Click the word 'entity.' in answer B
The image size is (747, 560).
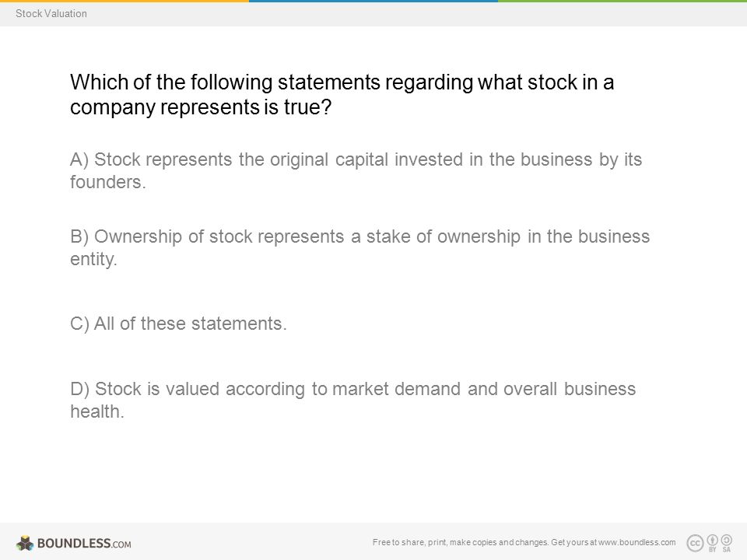(x=93, y=260)
